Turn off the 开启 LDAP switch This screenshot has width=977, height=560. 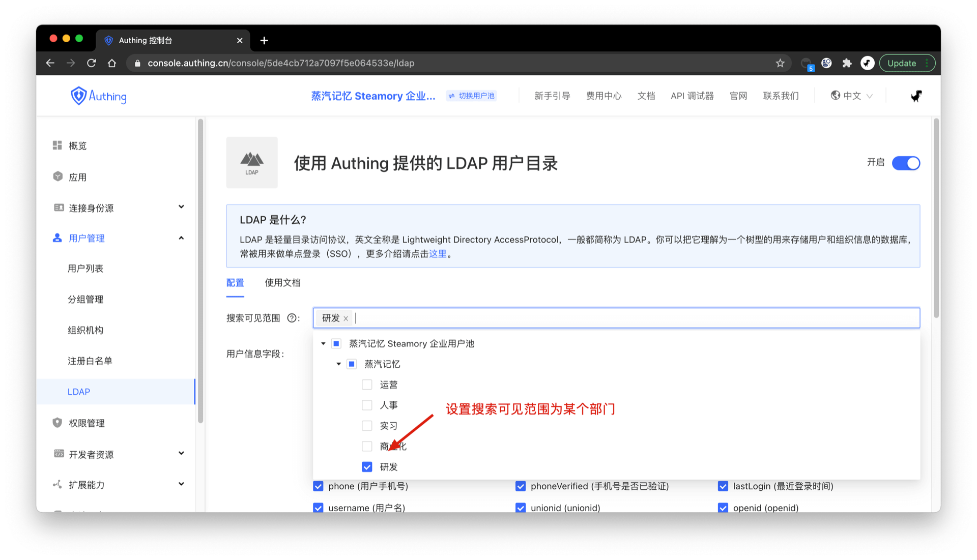point(906,163)
